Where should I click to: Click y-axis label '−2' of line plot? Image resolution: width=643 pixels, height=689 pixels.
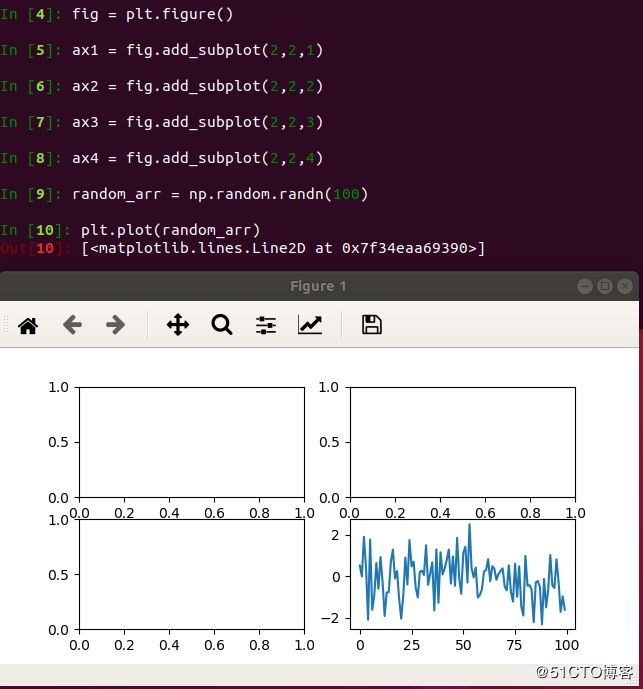[331, 618]
